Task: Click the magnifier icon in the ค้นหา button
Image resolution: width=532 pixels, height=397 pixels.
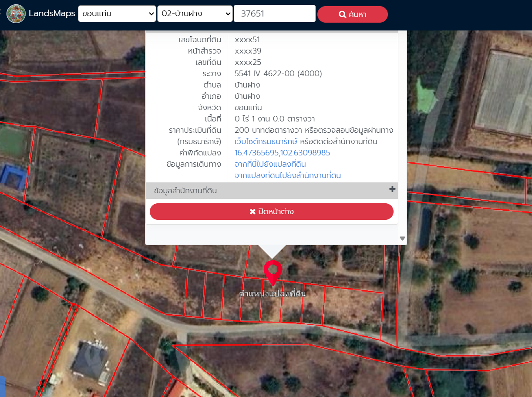Action: click(x=342, y=14)
